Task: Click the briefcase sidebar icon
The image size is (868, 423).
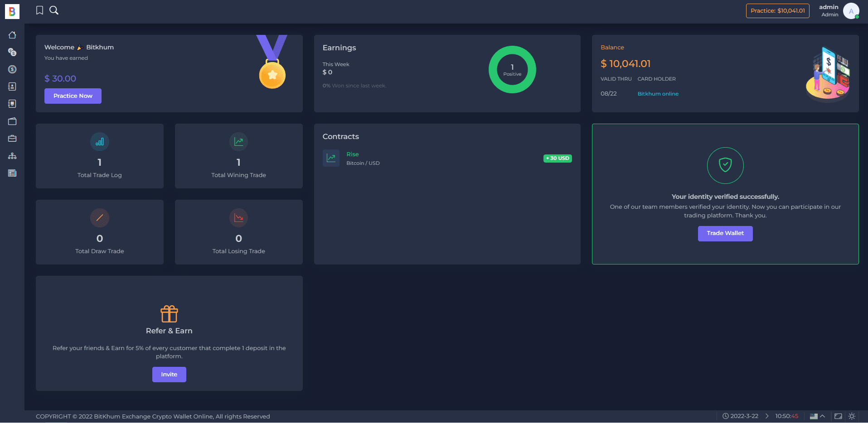Action: pos(12,139)
